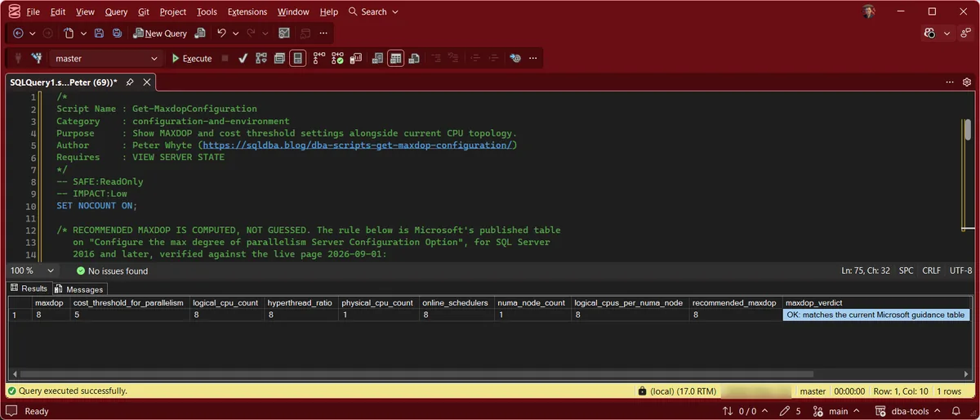Select Results to Grid output mode
The image size is (980, 420).
coord(395,59)
